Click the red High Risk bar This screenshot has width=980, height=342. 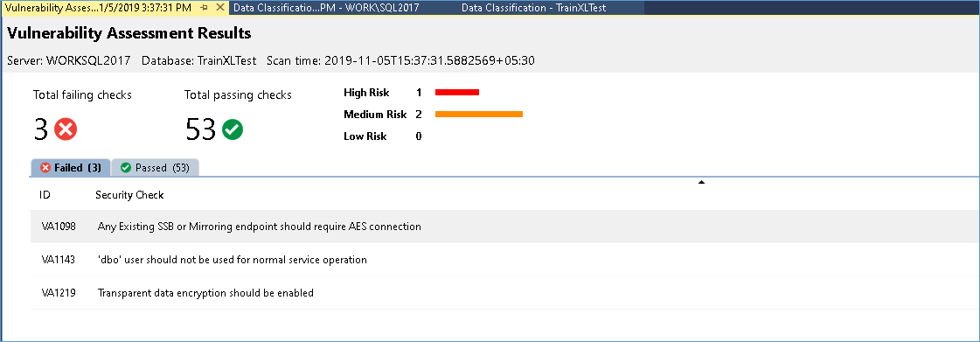point(457,93)
